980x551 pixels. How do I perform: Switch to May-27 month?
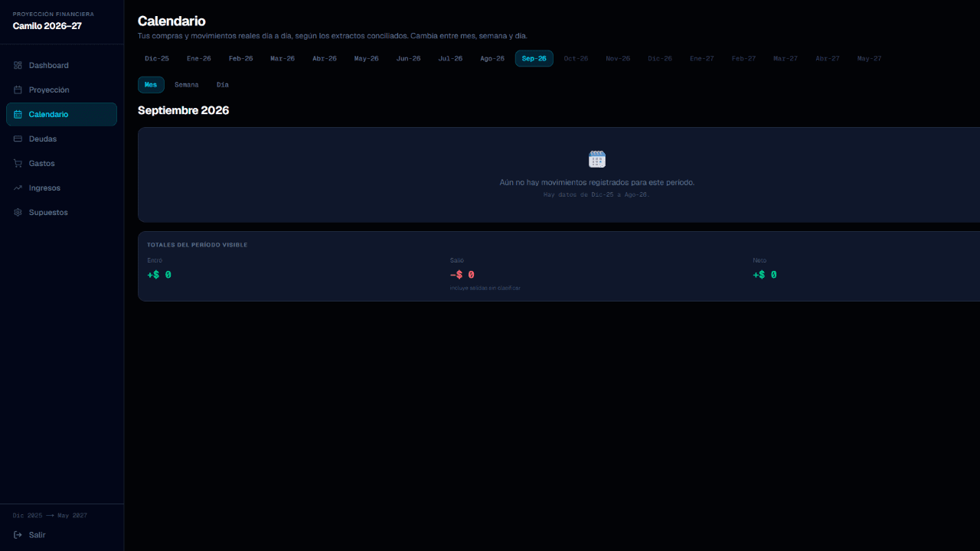click(869, 58)
